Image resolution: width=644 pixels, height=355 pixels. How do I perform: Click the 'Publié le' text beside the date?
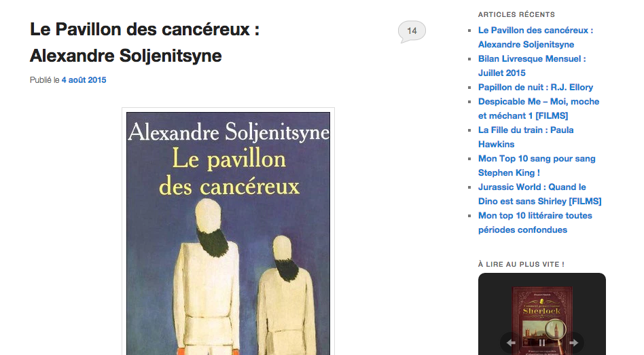pyautogui.click(x=44, y=80)
